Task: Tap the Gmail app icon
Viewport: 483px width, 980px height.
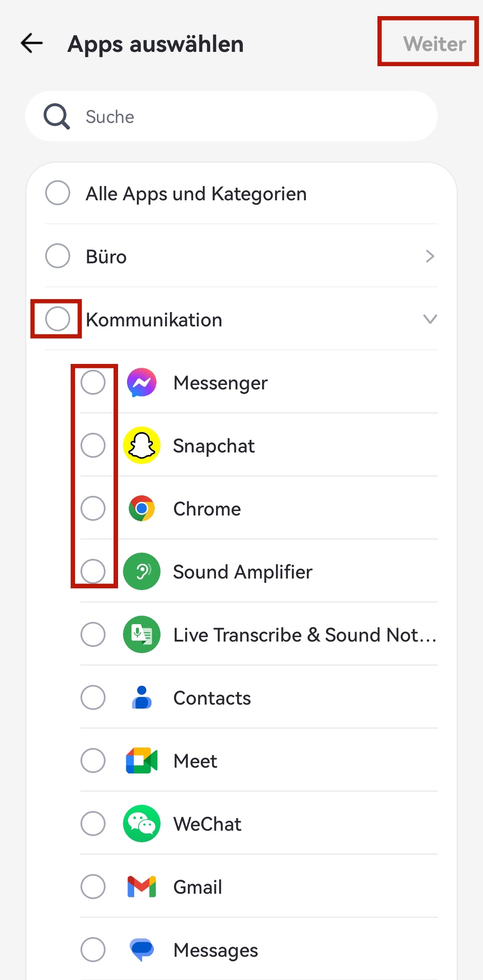Action: pyautogui.click(x=142, y=887)
